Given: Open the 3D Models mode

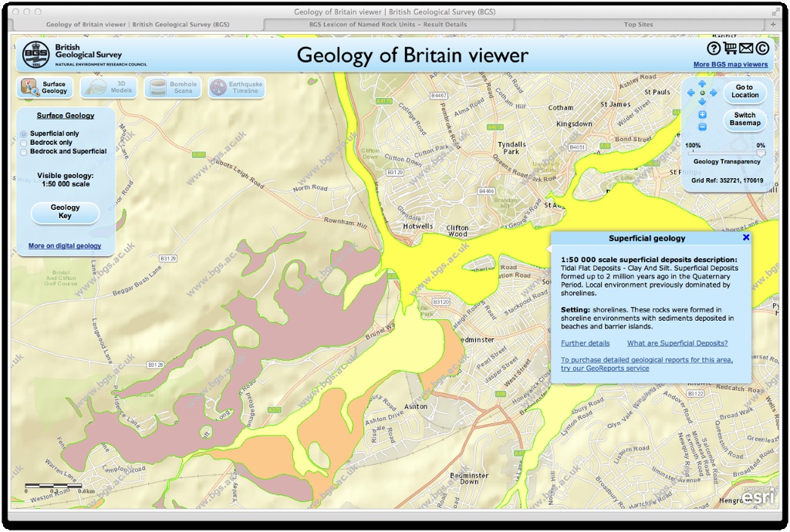Looking at the screenshot, I should pyautogui.click(x=109, y=88).
